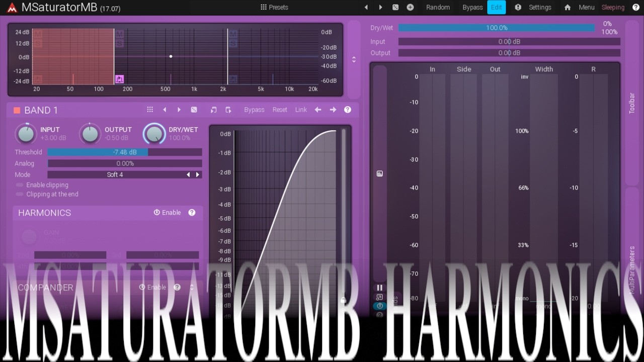Open the global Presets browser
This screenshot has width=644, height=362.
tap(274, 7)
